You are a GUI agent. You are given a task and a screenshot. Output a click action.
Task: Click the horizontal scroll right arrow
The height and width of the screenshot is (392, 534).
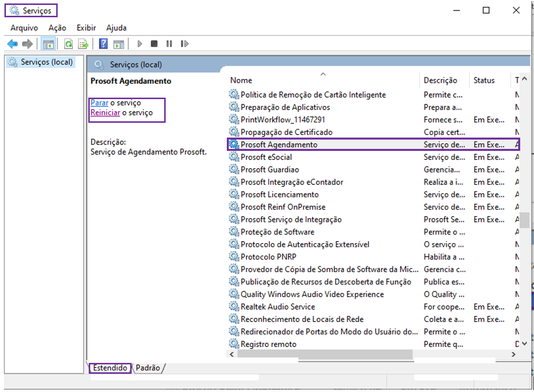(x=514, y=354)
